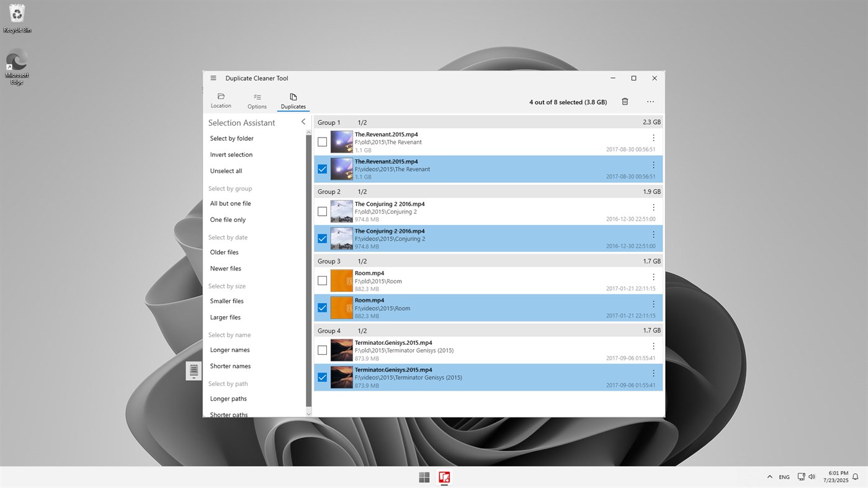Image resolution: width=868 pixels, height=488 pixels.
Task: Check Terminator.Genisys.2015.mp4 from old folder
Action: 322,350
